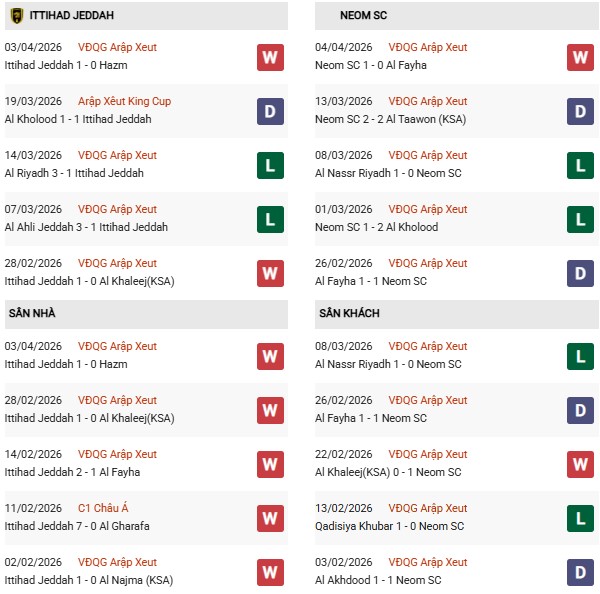Click the L badge for Al Riyadh 3-1 Ittihad Jeddah
The width and height of the screenshot is (600, 594).
[x=270, y=165]
